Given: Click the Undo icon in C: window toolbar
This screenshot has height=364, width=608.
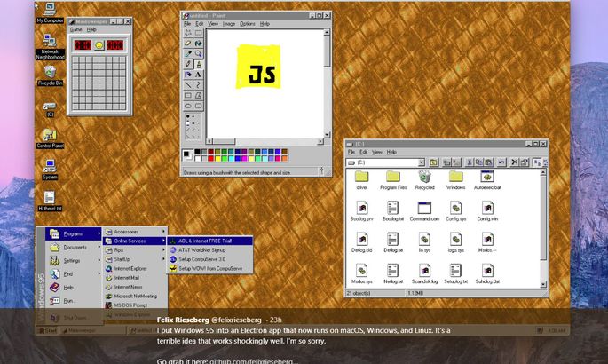Looking at the screenshot, I should coord(501,162).
